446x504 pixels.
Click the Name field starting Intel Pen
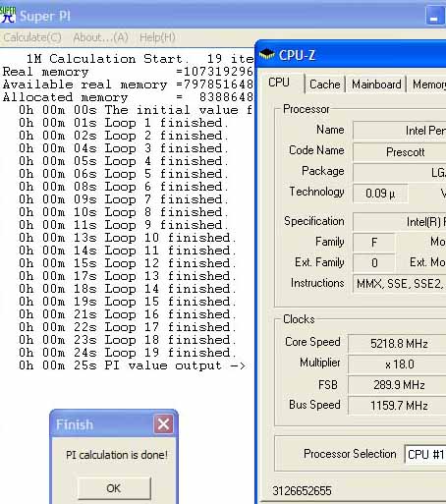tap(400, 131)
